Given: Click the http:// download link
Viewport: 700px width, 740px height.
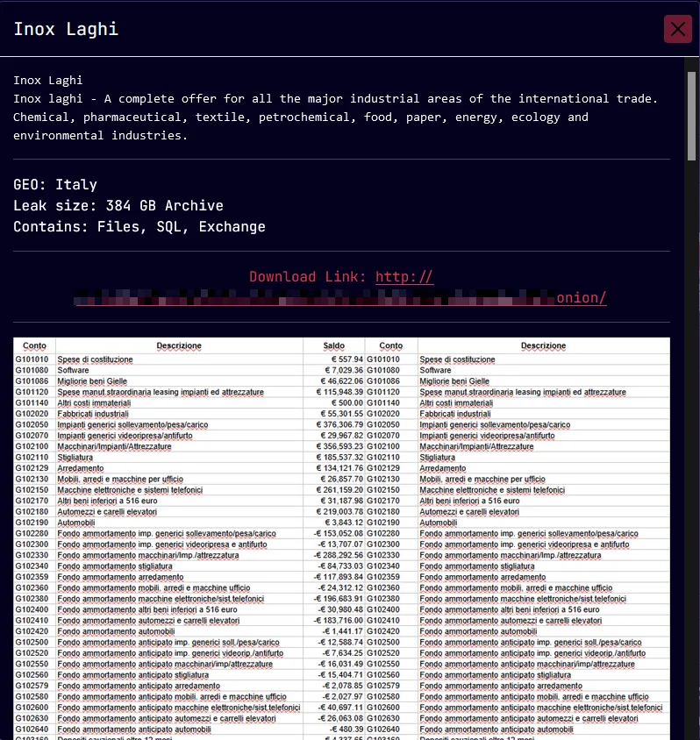Looking at the screenshot, I should pos(404,277).
